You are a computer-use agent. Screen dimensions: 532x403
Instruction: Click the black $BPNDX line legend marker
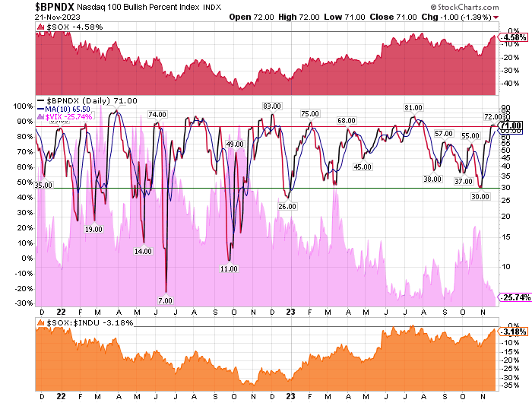pyautogui.click(x=41, y=101)
